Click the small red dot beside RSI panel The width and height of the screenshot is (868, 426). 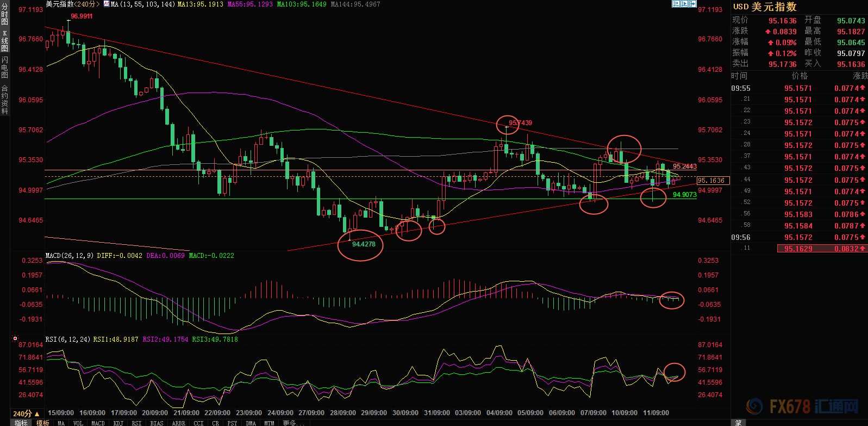[x=15, y=338]
